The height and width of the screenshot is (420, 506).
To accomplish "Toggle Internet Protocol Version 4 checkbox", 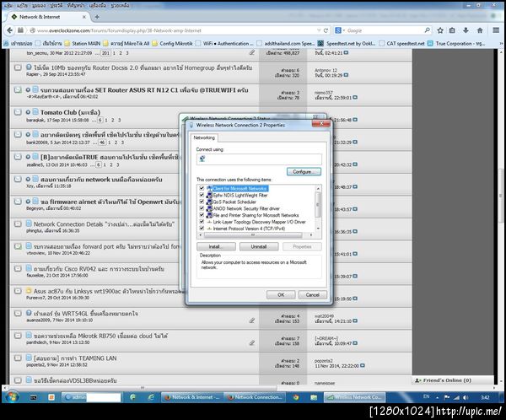I will coord(202,229).
